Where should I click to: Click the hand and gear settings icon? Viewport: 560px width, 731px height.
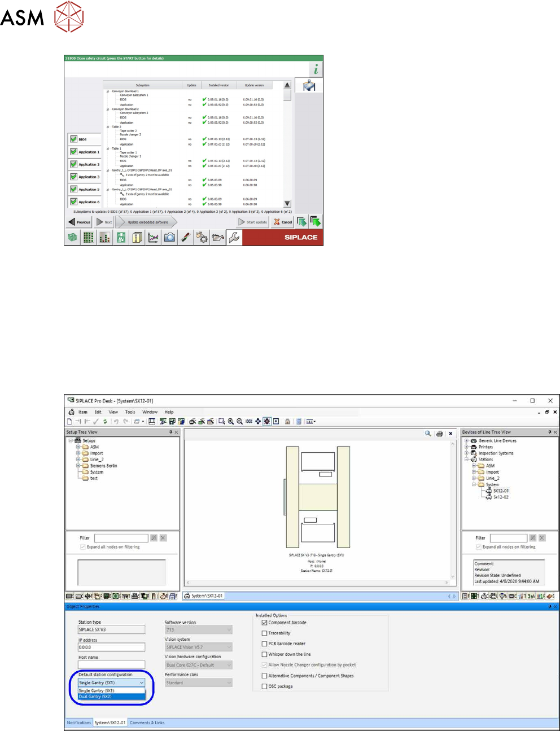(x=202, y=238)
